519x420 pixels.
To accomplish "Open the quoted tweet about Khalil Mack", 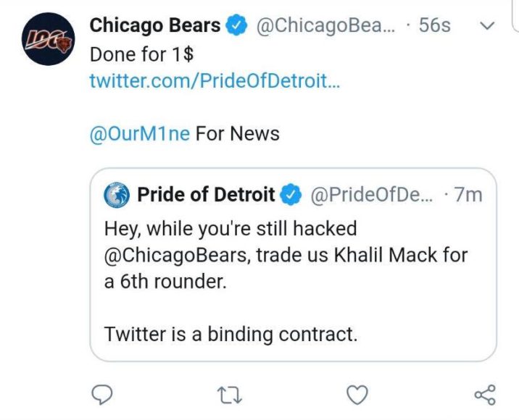I will pos(293,290).
